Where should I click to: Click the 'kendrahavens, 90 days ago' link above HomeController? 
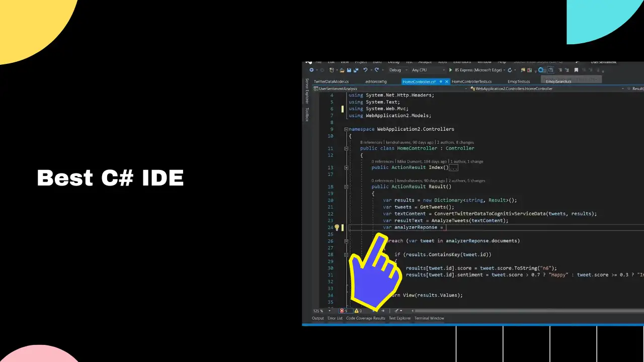[410, 142]
